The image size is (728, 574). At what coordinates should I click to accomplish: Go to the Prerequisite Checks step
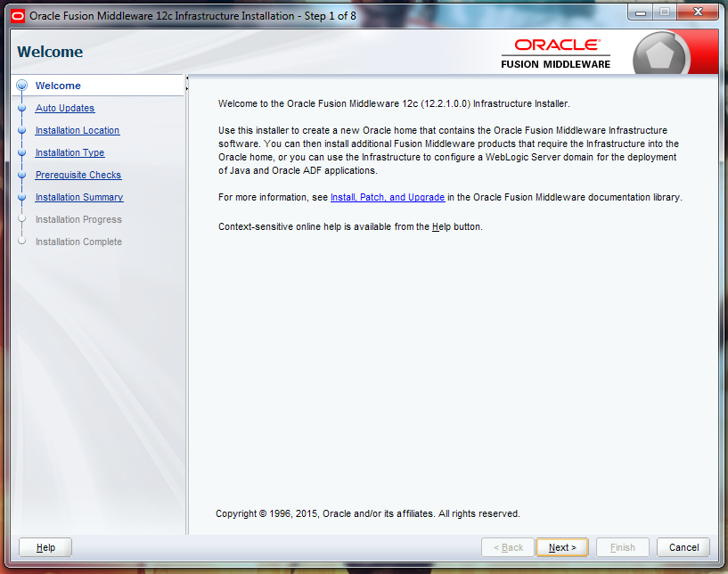coord(78,175)
